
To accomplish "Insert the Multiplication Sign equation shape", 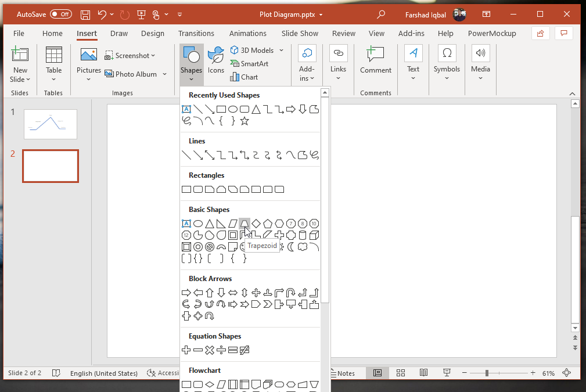I will pyautogui.click(x=210, y=350).
